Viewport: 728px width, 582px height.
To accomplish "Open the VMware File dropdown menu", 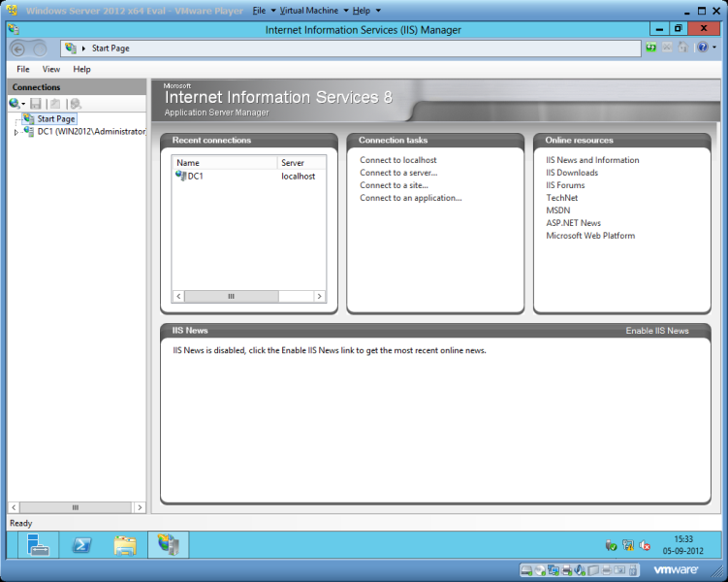I will (260, 10).
